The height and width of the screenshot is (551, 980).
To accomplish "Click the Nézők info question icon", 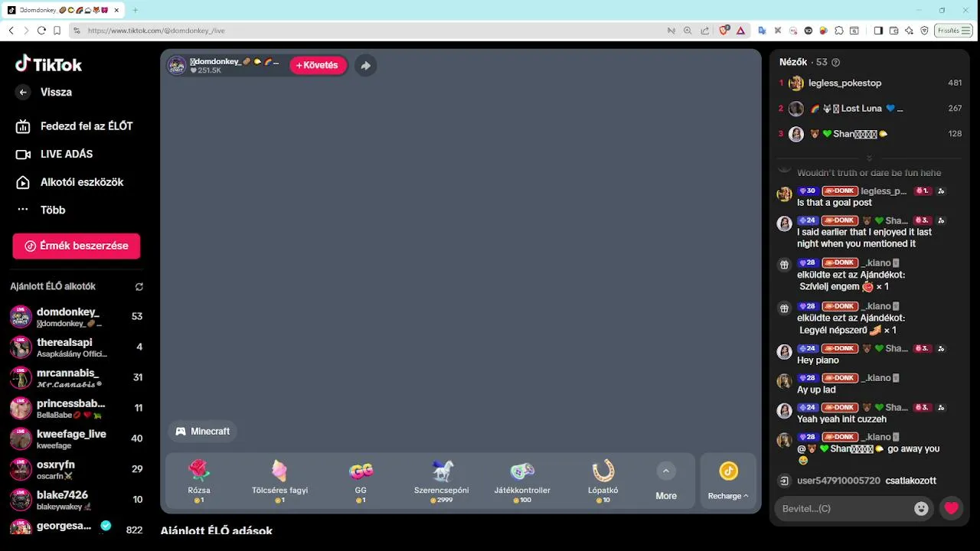I will click(x=835, y=63).
